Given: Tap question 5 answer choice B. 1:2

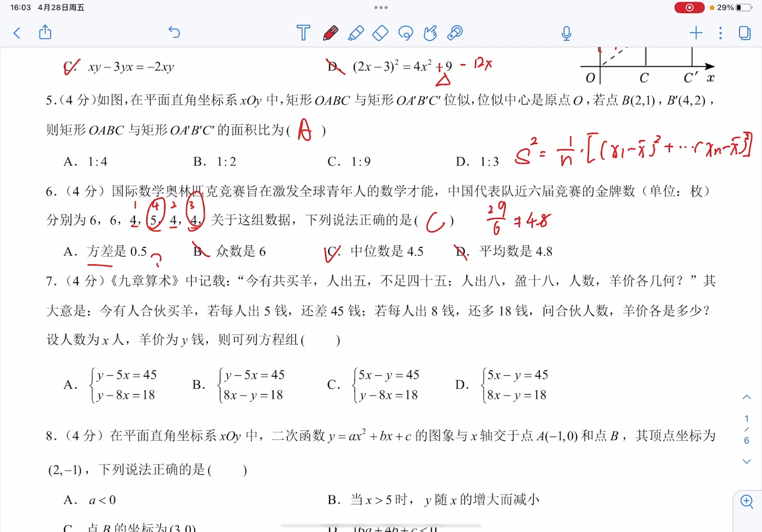Looking at the screenshot, I should [x=215, y=162].
